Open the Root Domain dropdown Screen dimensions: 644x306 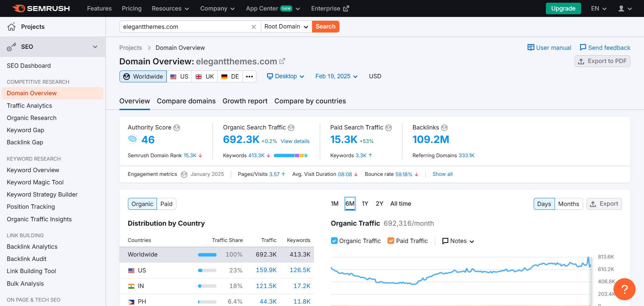285,26
